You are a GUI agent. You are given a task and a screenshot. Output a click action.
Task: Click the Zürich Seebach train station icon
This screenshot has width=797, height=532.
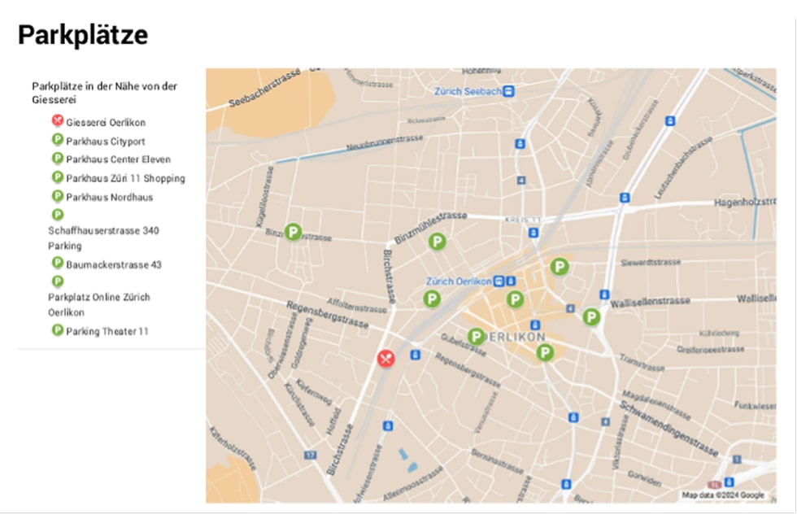coord(509,92)
